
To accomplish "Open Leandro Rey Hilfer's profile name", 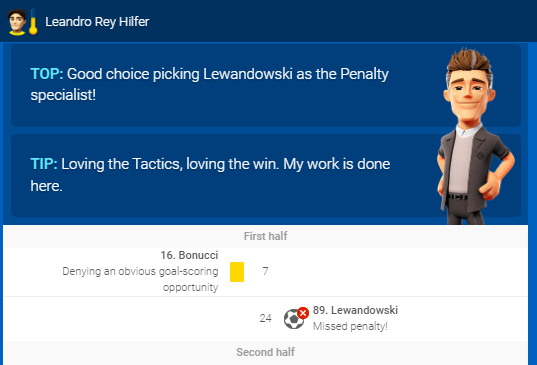I will pos(97,22).
